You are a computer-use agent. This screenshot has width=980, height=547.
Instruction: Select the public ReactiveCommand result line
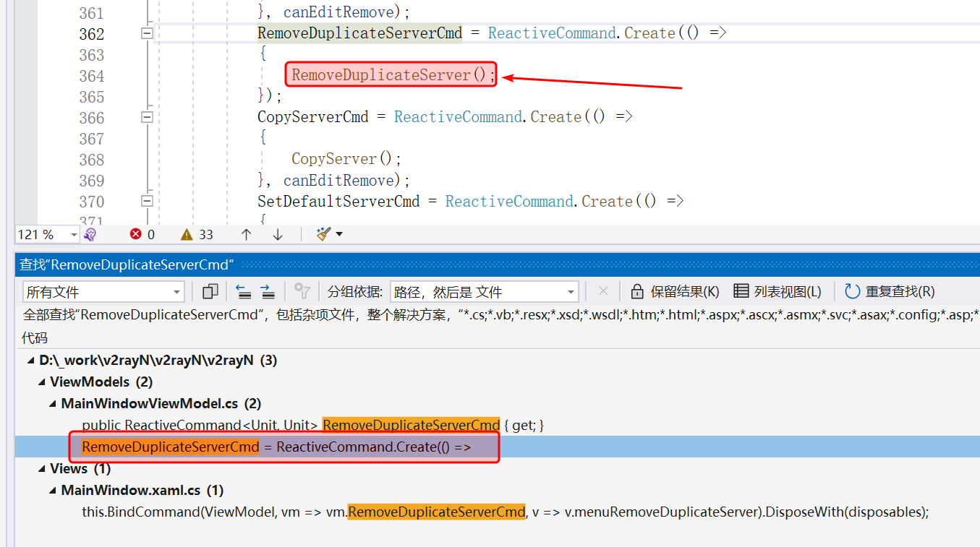[312, 426]
